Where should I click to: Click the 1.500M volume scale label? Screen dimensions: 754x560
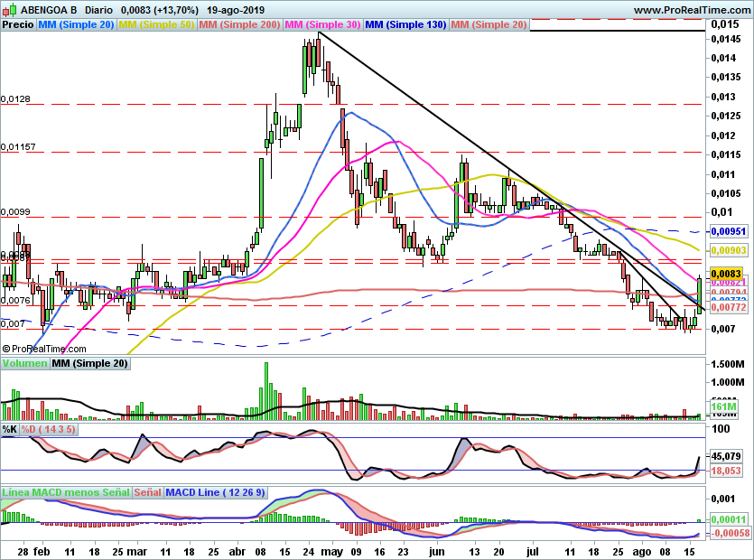click(x=728, y=364)
